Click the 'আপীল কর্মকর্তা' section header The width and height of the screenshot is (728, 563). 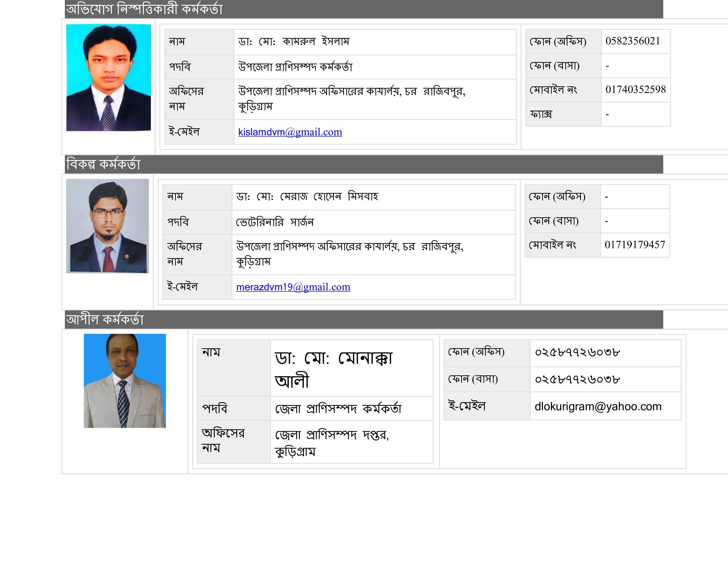(105, 319)
